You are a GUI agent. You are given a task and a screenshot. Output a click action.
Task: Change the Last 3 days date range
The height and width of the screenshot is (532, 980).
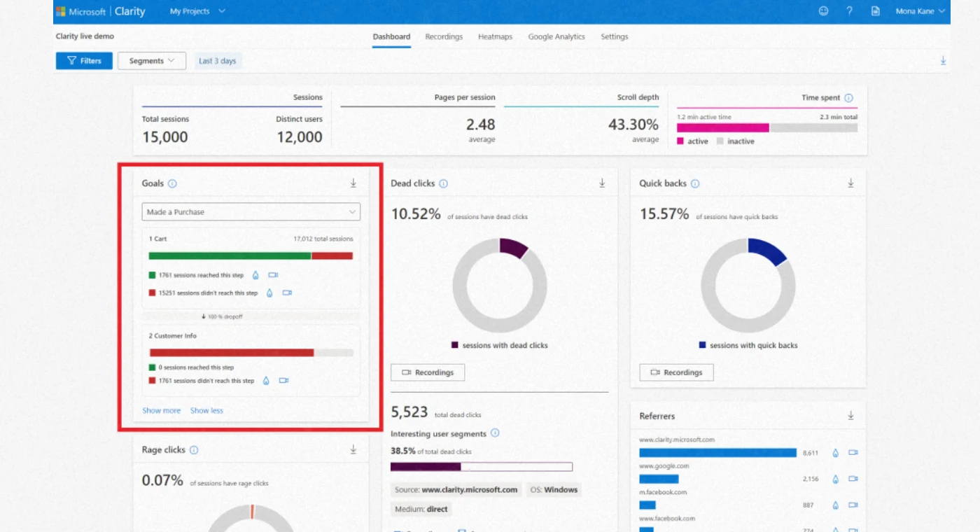click(x=218, y=61)
